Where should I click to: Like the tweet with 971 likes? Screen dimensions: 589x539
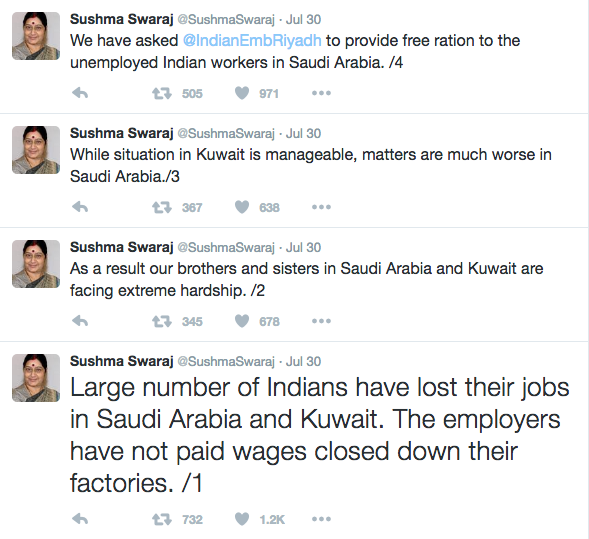click(x=242, y=93)
